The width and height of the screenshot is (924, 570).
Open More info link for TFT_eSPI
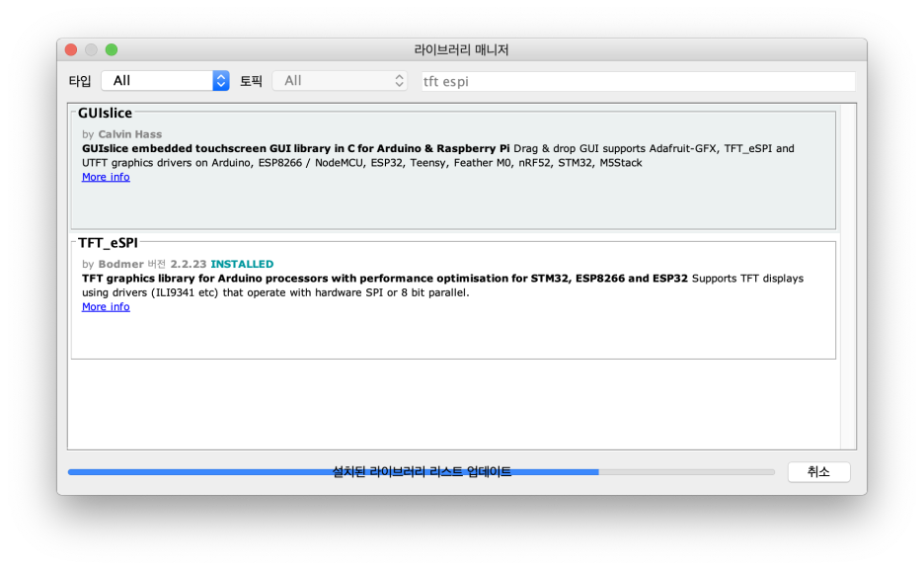click(106, 306)
